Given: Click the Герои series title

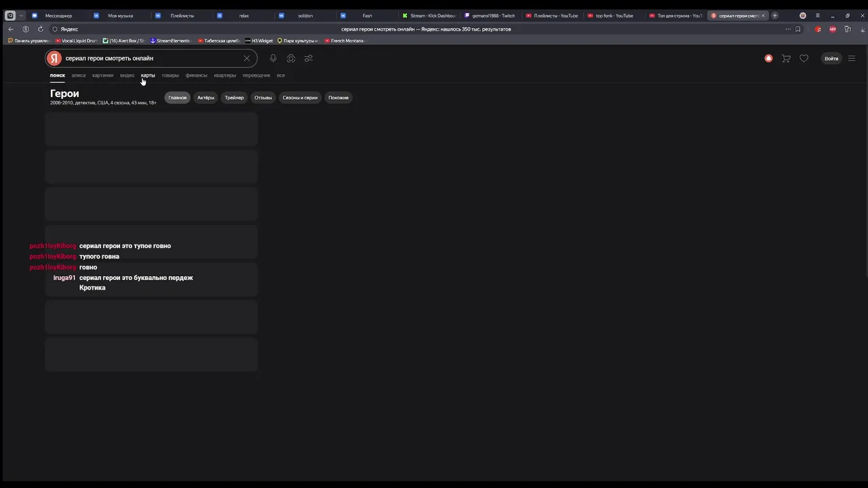Looking at the screenshot, I should pos(64,94).
